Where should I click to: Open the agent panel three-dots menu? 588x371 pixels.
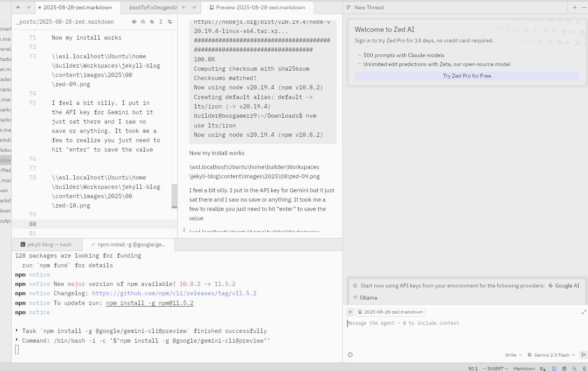tap(584, 7)
